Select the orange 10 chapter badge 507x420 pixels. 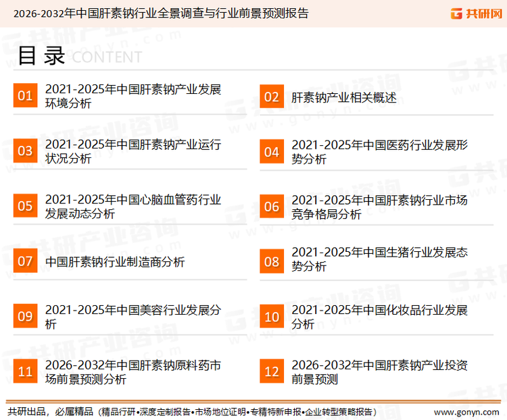tap(272, 317)
